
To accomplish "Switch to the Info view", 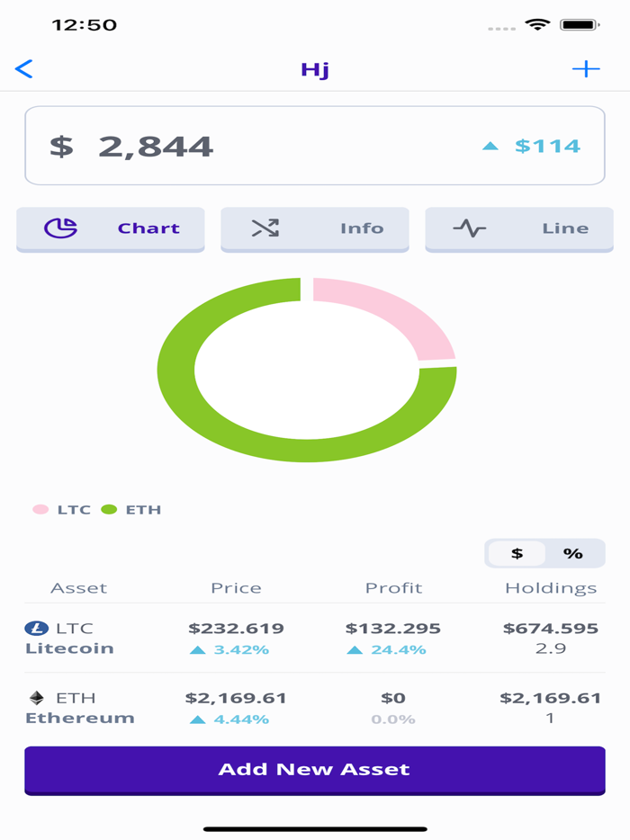I will 314,228.
